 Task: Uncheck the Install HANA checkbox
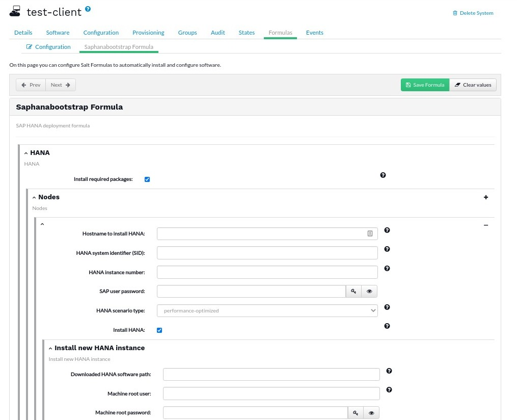[159, 330]
